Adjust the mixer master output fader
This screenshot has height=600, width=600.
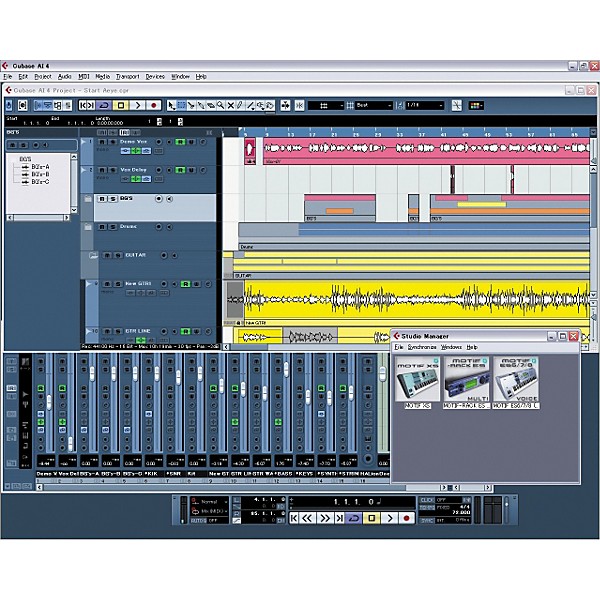tap(383, 374)
